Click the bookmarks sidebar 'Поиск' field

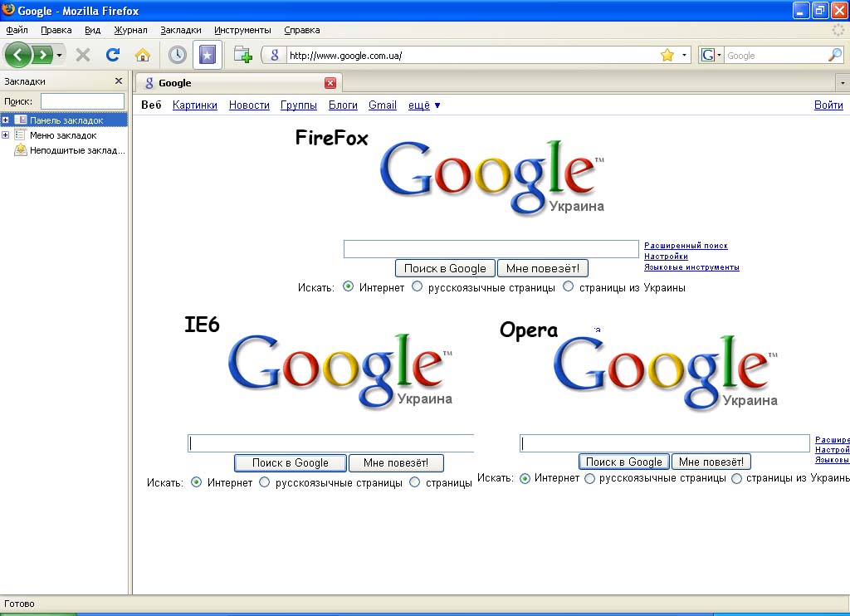[81, 100]
